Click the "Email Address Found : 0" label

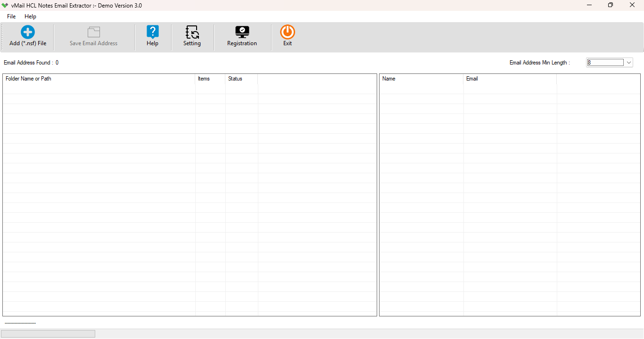point(31,63)
